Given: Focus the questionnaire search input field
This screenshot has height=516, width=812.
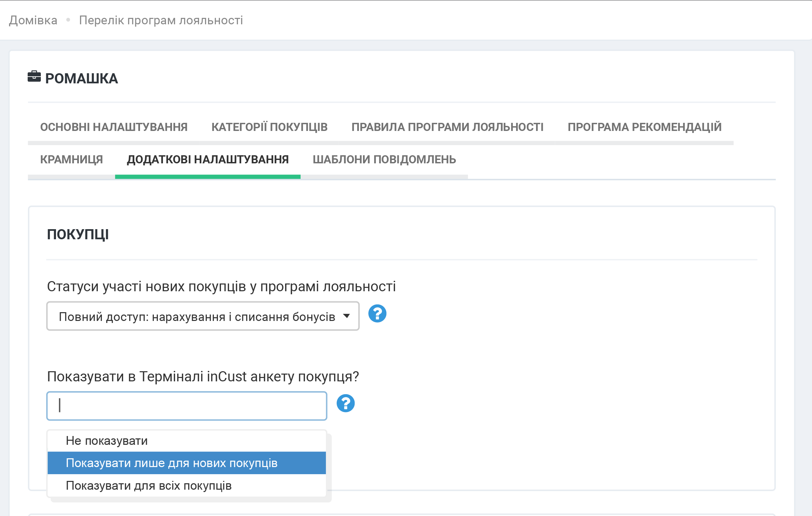Looking at the screenshot, I should click(187, 406).
